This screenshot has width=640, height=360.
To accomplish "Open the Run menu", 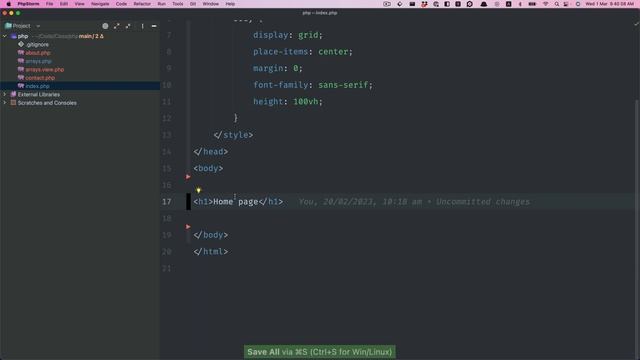I will point(162,4).
